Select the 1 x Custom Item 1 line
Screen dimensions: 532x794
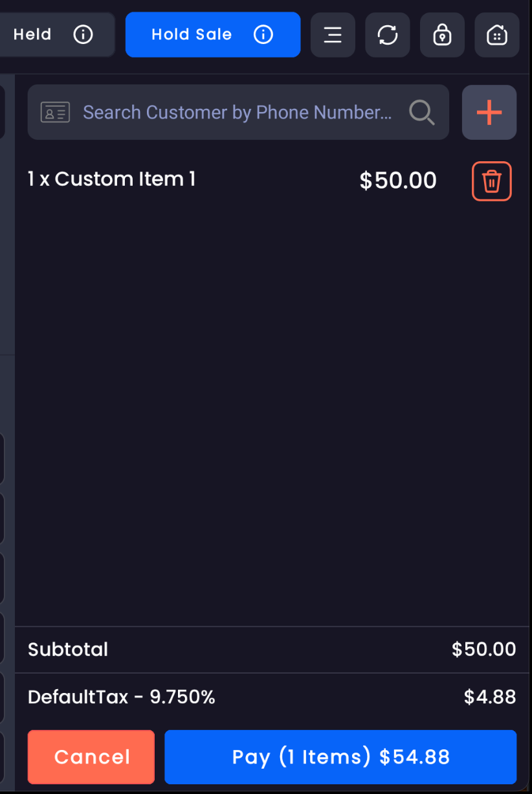click(111, 179)
